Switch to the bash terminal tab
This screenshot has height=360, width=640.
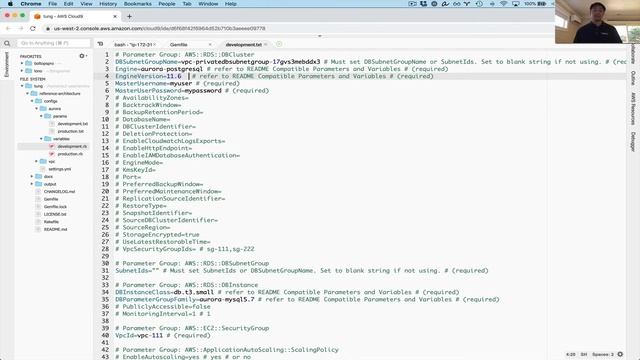tap(133, 44)
